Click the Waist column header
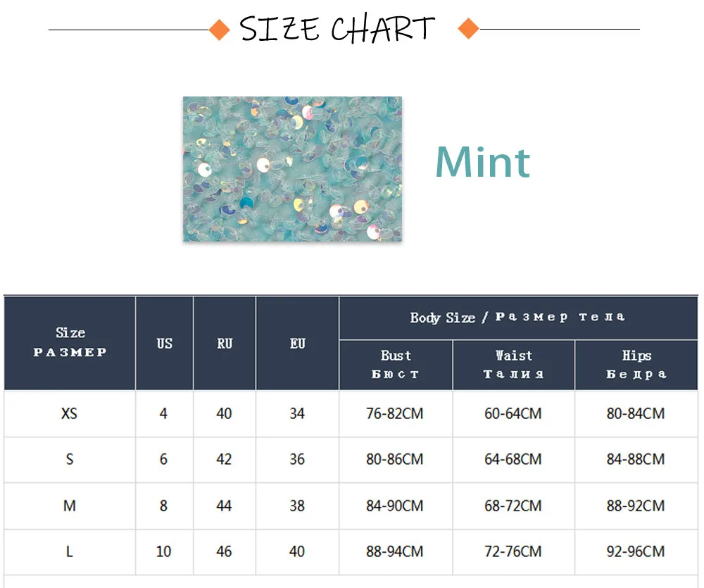This screenshot has height=588, width=704. [514, 365]
